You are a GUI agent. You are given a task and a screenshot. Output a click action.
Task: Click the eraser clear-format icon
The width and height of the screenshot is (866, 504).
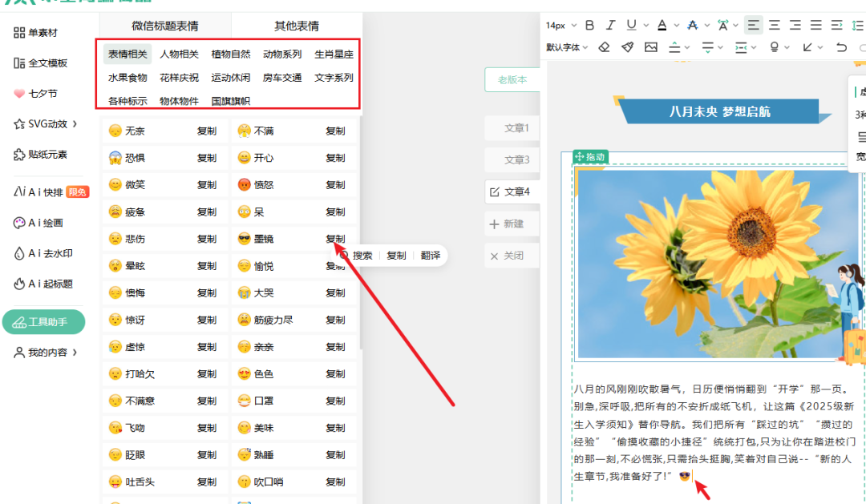tap(605, 47)
